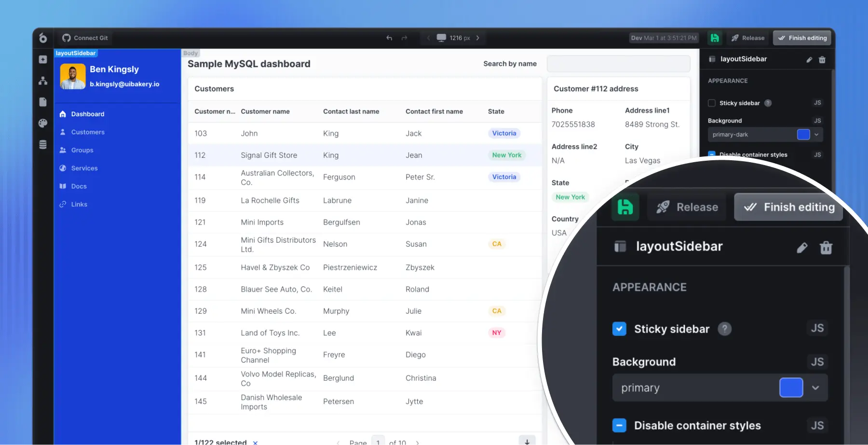Sort by Contact last name header

(351, 111)
